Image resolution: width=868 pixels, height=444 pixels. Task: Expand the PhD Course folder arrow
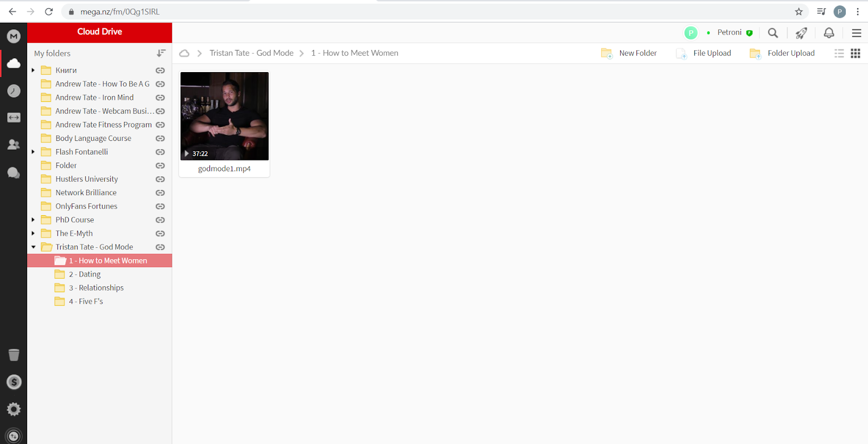pyautogui.click(x=33, y=220)
